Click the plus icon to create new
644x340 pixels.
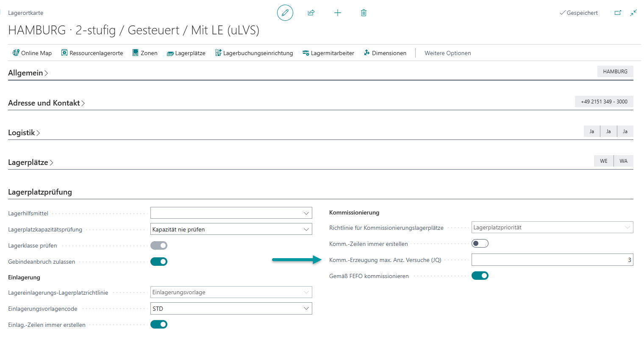[337, 13]
